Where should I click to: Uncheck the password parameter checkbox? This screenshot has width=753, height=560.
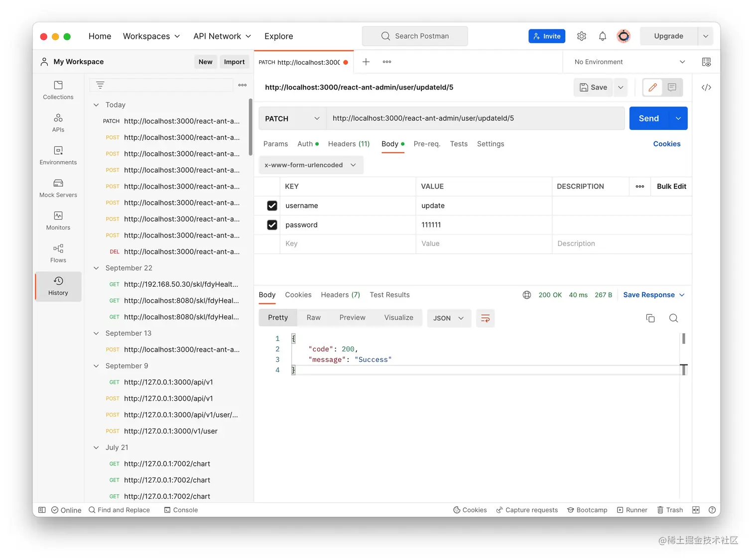pos(272,225)
